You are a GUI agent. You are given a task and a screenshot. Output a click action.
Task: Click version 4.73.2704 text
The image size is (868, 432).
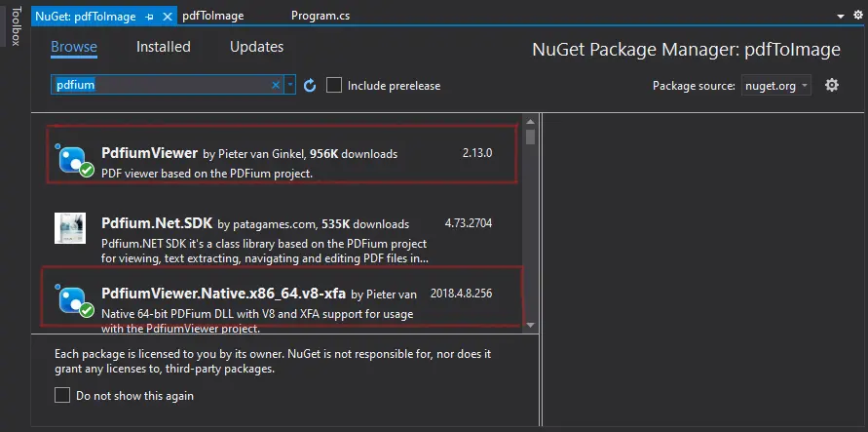pos(469,223)
